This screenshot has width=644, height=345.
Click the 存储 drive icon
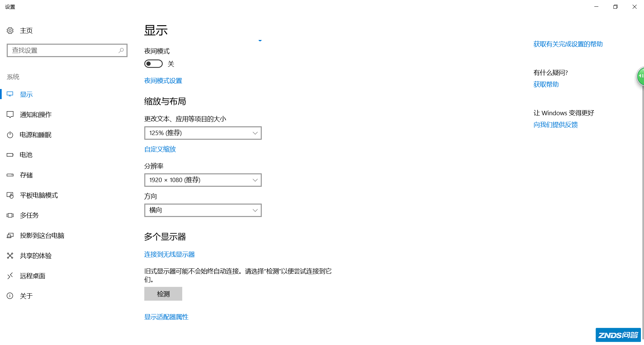(10, 175)
